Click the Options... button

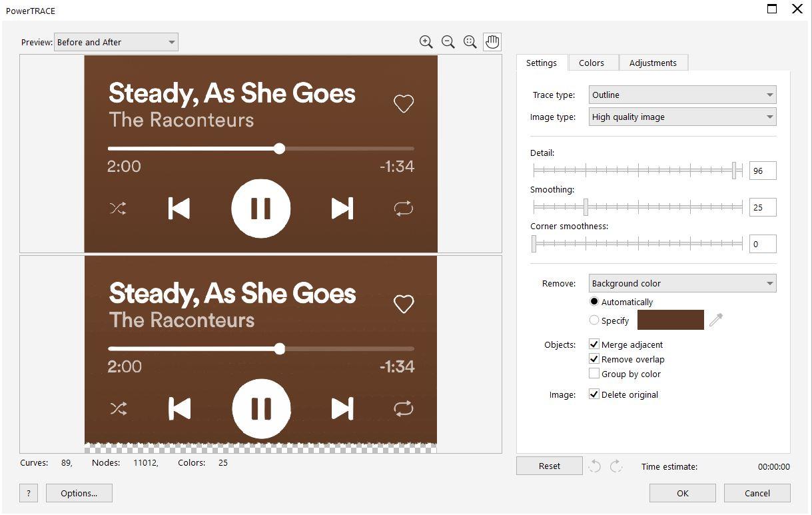(79, 493)
